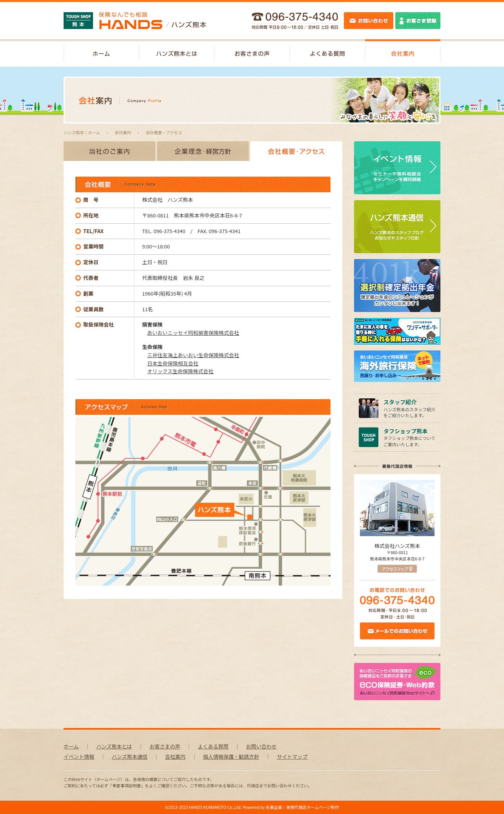
Task: Click footer link お客さまの声
Action: [165, 746]
